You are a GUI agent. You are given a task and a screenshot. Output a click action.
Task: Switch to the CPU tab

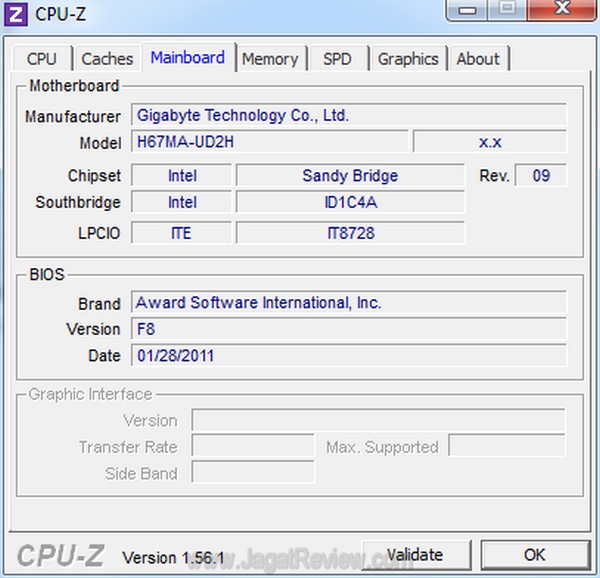tap(42, 59)
